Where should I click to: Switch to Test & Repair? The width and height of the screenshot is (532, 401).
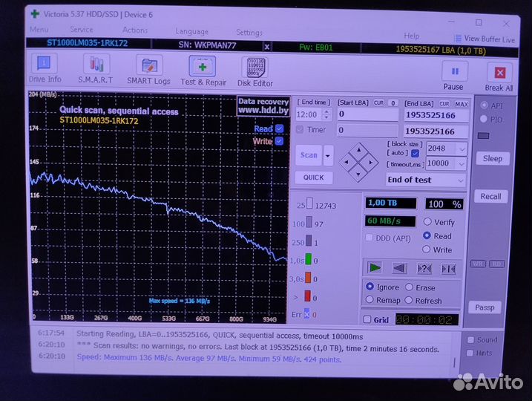pyautogui.click(x=203, y=71)
